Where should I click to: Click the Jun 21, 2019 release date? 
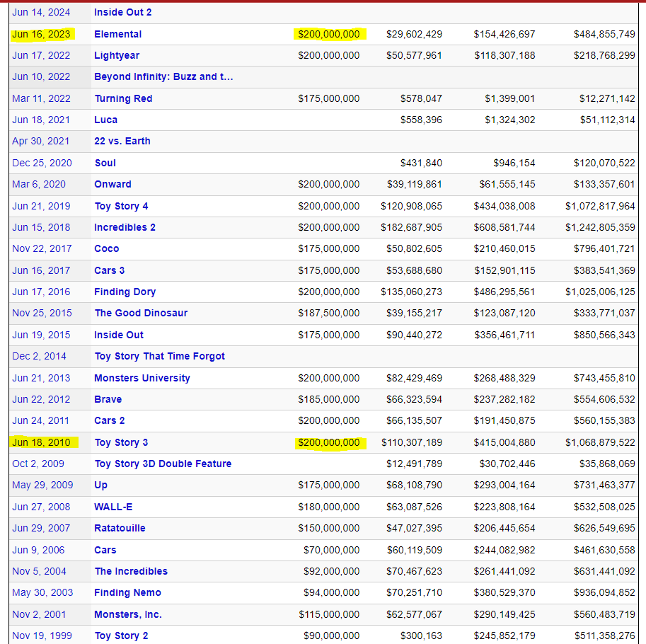click(x=41, y=207)
